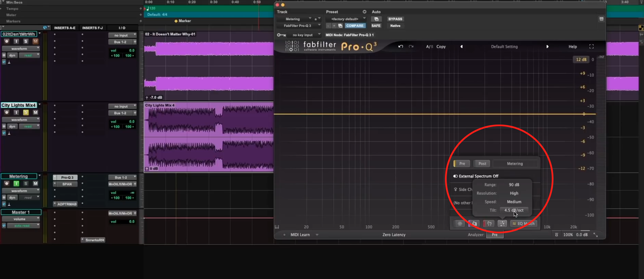Viewport: 644px width, 279px height.
Task: Click the output options icon beside 100%
Action: 557,235
